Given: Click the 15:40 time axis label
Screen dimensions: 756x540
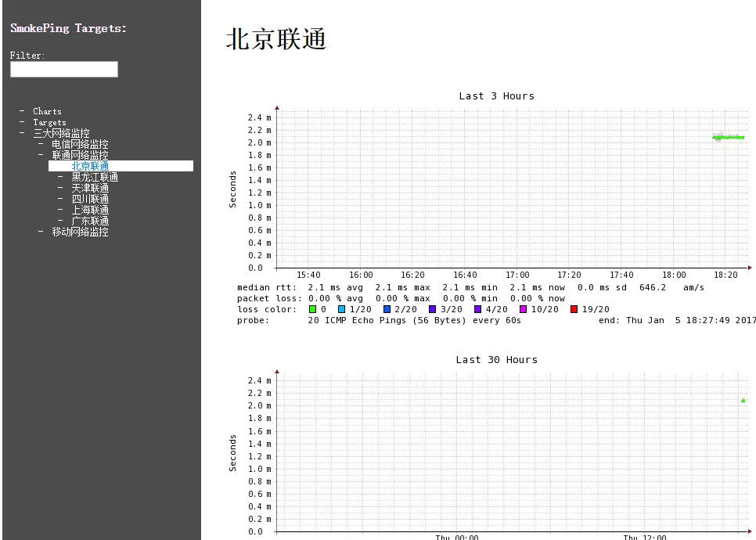Looking at the screenshot, I should [308, 275].
